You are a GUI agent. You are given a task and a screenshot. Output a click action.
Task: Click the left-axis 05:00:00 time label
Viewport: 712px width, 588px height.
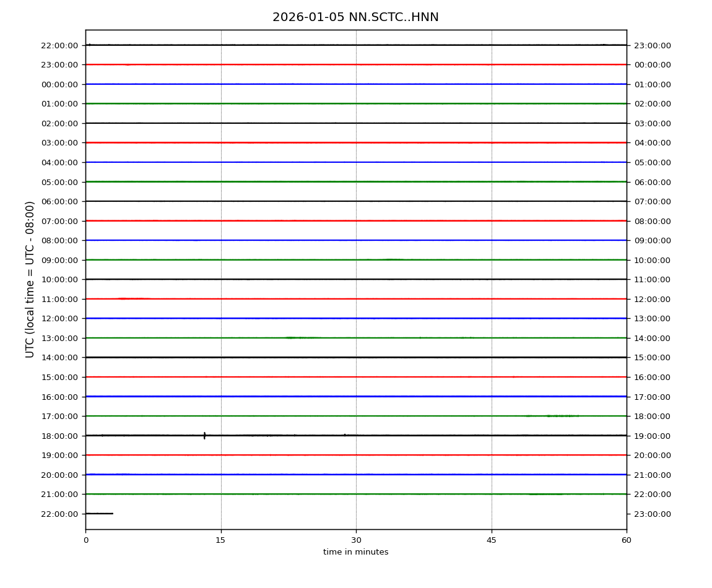[x=60, y=182]
